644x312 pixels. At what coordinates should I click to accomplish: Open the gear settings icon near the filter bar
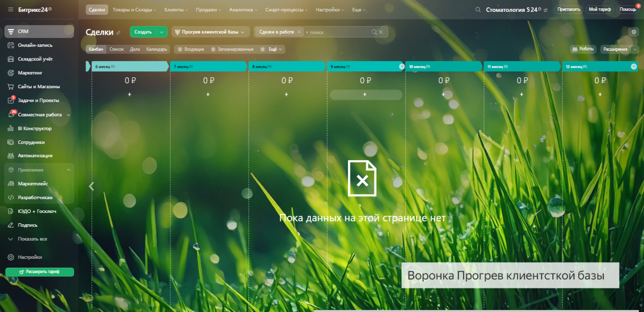point(634,32)
